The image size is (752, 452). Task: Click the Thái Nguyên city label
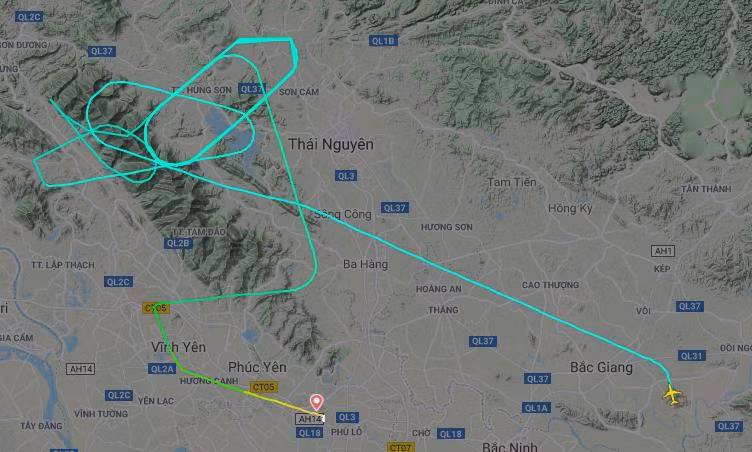pos(331,144)
